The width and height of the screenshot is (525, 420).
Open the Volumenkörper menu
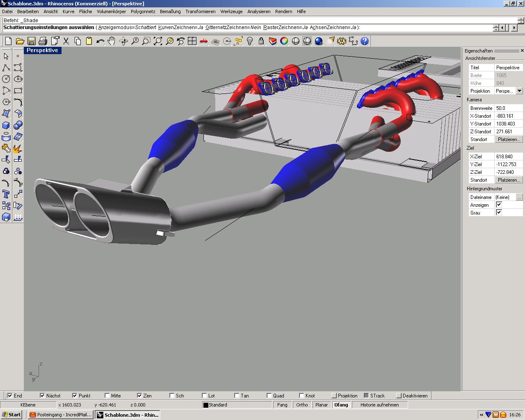[111, 11]
